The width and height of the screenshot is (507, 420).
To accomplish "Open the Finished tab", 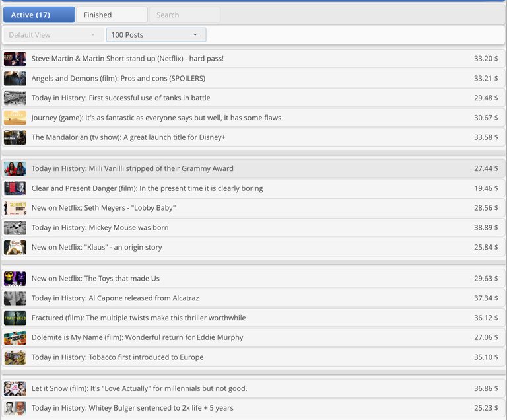I will pyautogui.click(x=112, y=15).
